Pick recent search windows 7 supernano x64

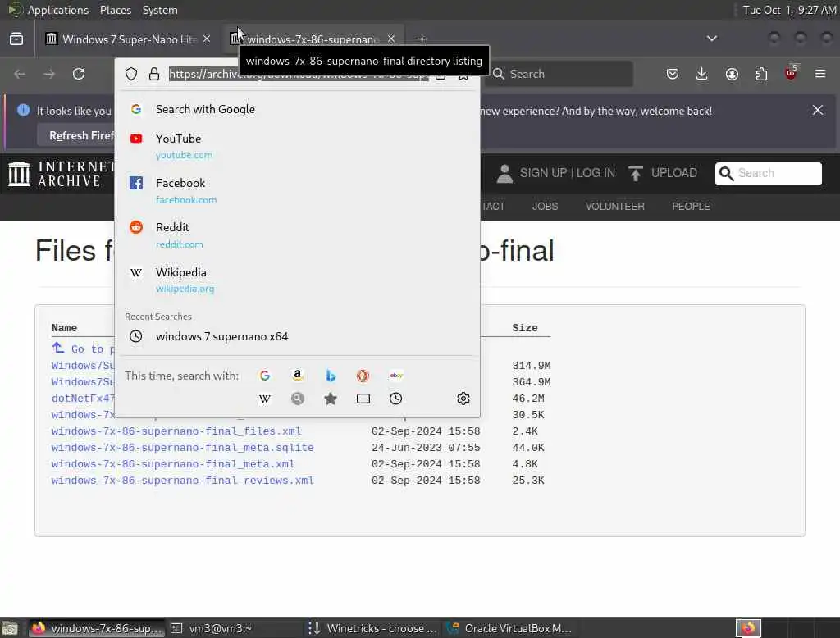point(297,336)
